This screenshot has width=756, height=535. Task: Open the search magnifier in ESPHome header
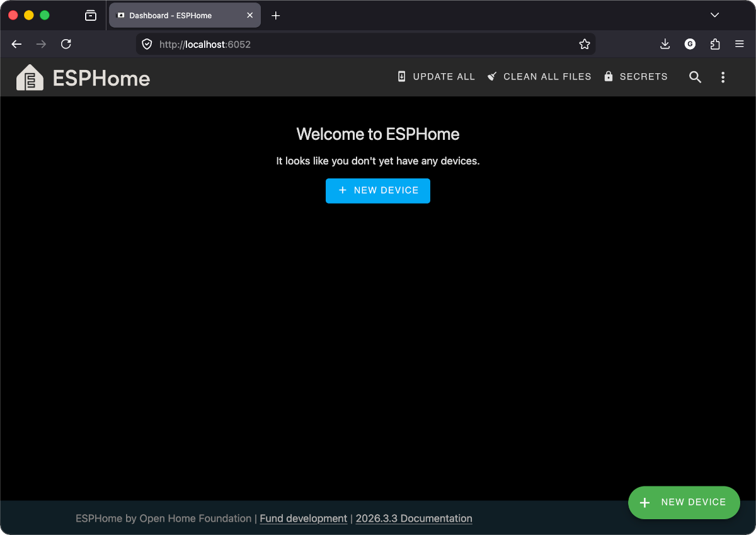click(695, 77)
